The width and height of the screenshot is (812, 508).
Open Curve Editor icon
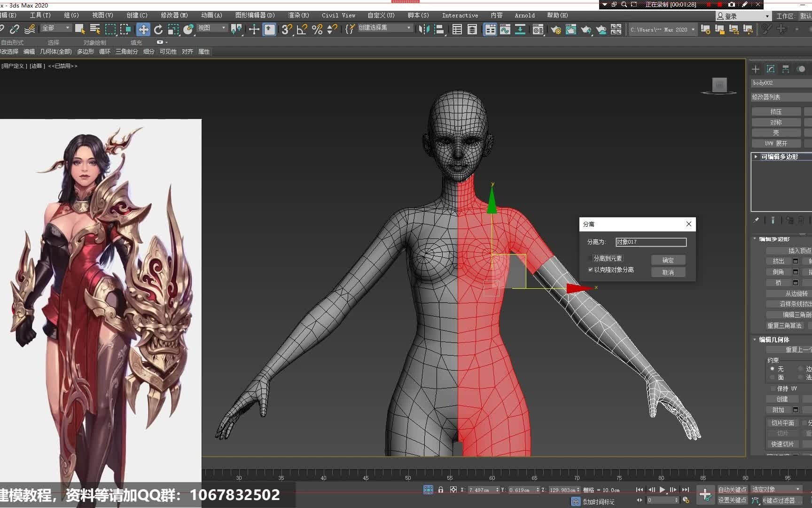coord(505,29)
